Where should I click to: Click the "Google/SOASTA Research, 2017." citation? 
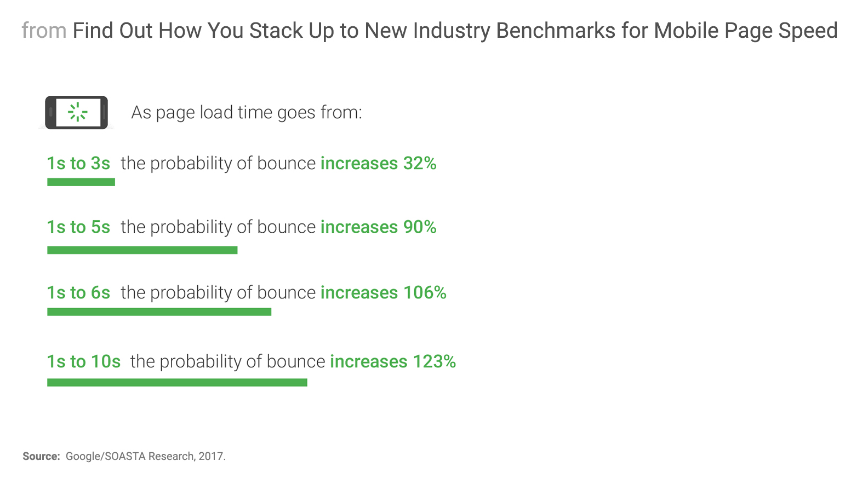click(x=146, y=456)
